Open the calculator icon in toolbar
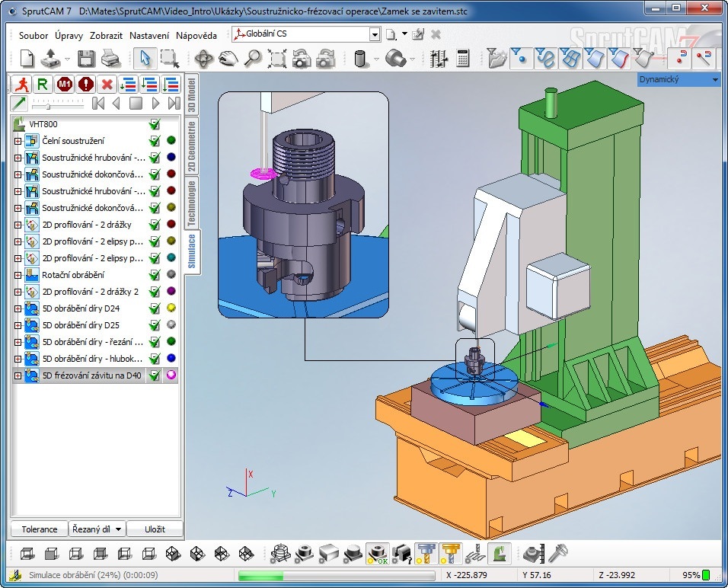This screenshot has width=728, height=588. pos(462,59)
